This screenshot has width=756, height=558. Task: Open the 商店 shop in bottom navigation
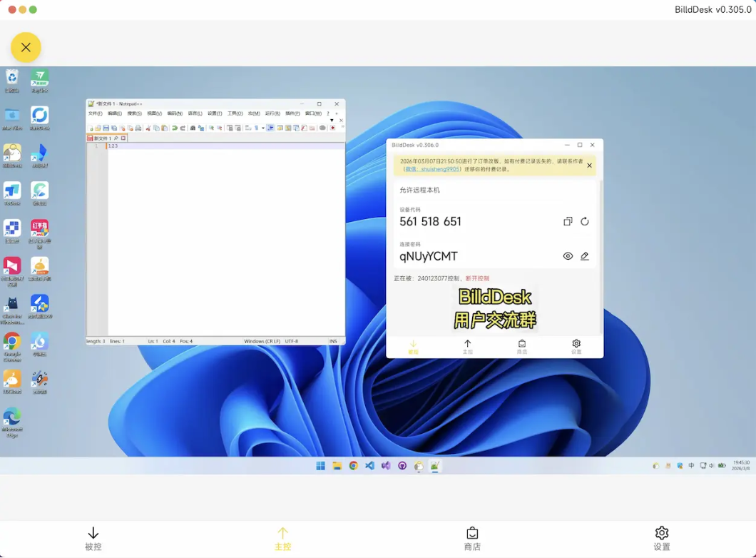tap(472, 538)
